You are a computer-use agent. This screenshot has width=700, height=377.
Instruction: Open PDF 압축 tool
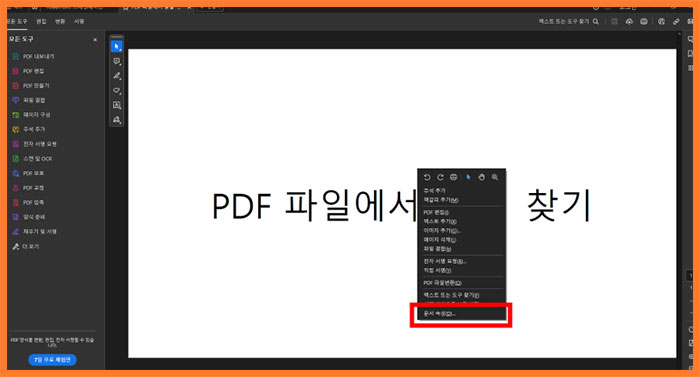(x=28, y=202)
